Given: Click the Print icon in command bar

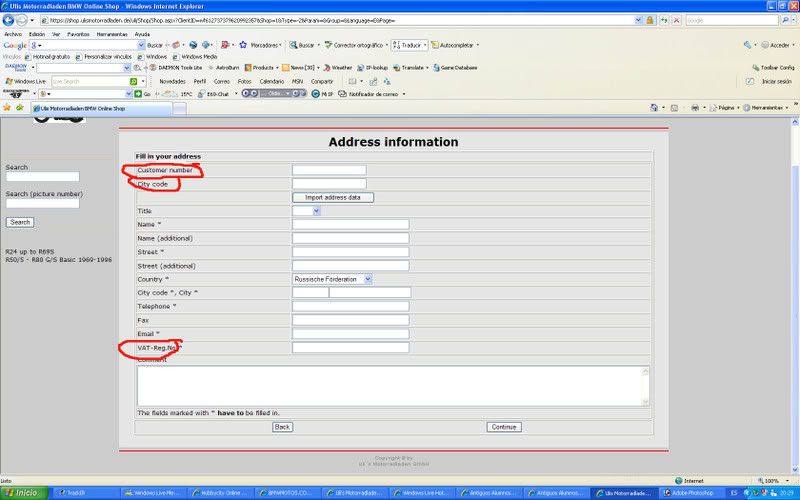Looking at the screenshot, I should 695,108.
